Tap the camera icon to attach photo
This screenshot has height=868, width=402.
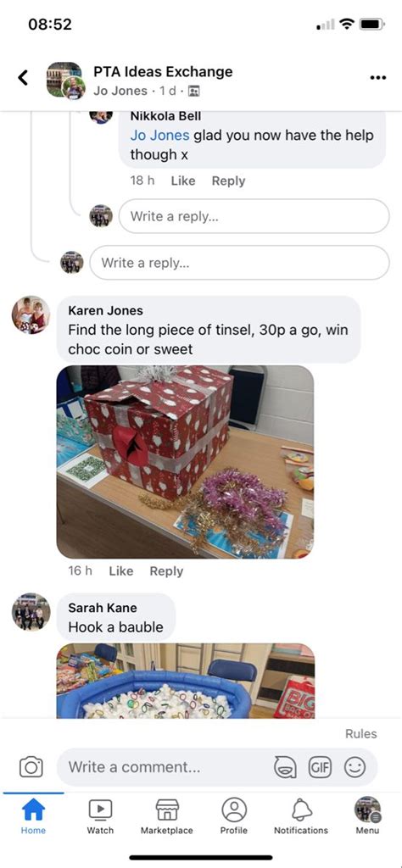pyautogui.click(x=31, y=766)
